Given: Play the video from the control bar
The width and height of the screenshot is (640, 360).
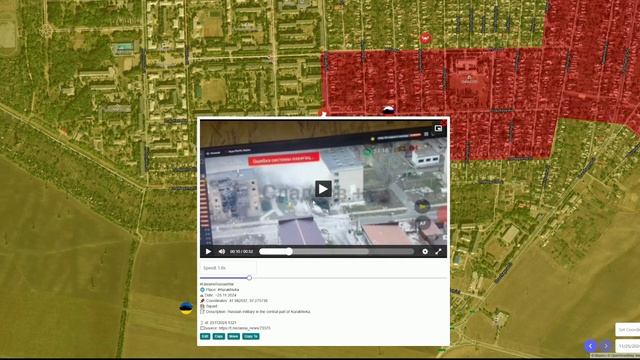Looking at the screenshot, I should (208, 251).
